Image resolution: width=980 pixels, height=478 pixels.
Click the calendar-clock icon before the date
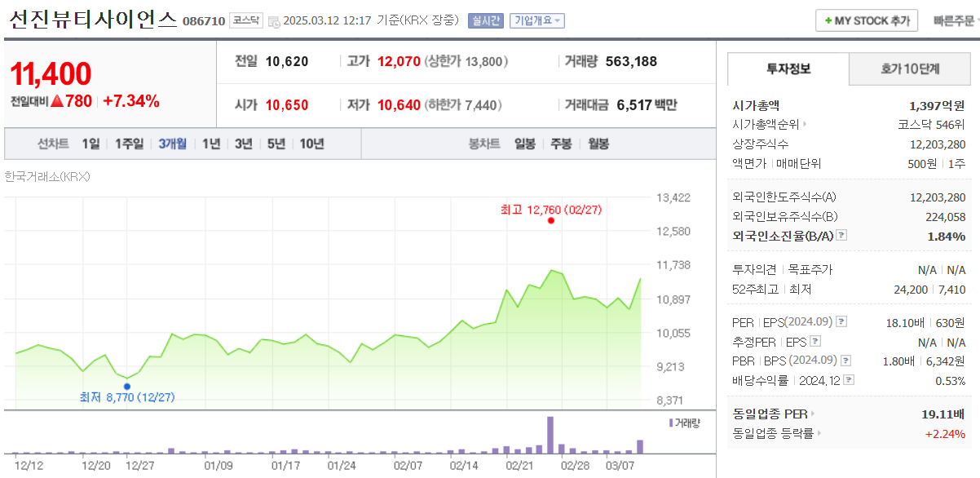(x=274, y=21)
